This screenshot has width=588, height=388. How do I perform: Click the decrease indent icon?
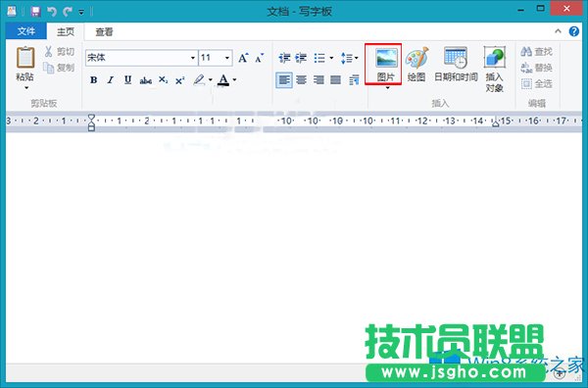(x=284, y=58)
